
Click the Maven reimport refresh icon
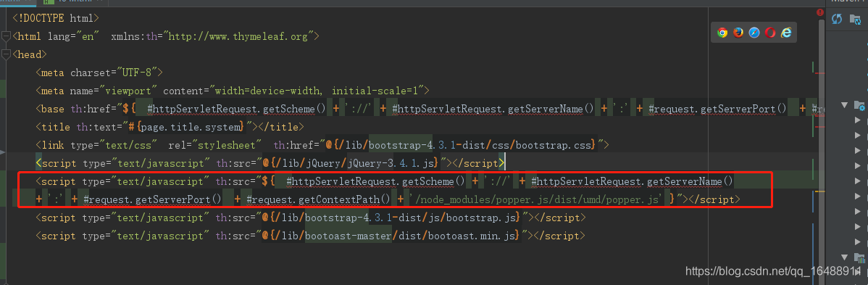click(837, 19)
